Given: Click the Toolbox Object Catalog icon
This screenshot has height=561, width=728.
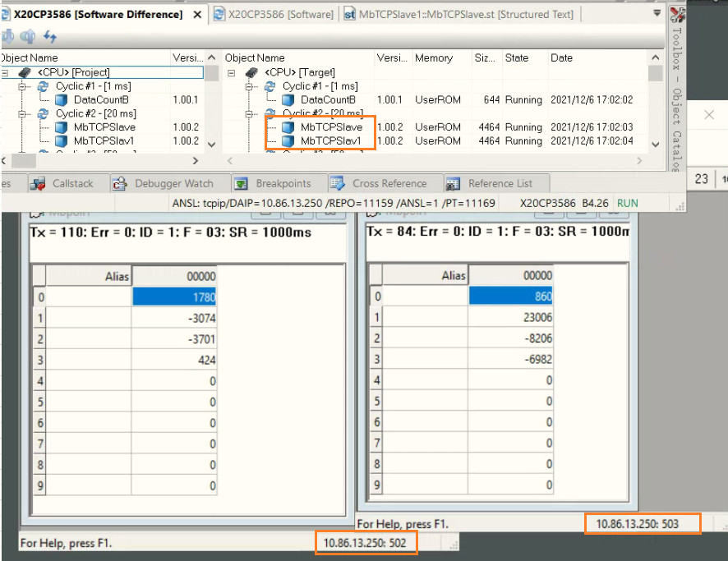Looking at the screenshot, I should click(677, 15).
